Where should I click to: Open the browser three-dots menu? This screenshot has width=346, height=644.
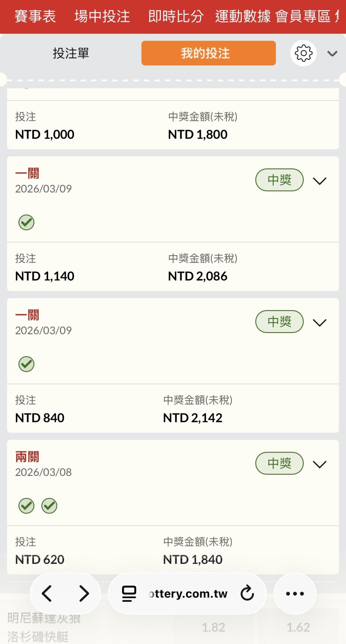(295, 593)
